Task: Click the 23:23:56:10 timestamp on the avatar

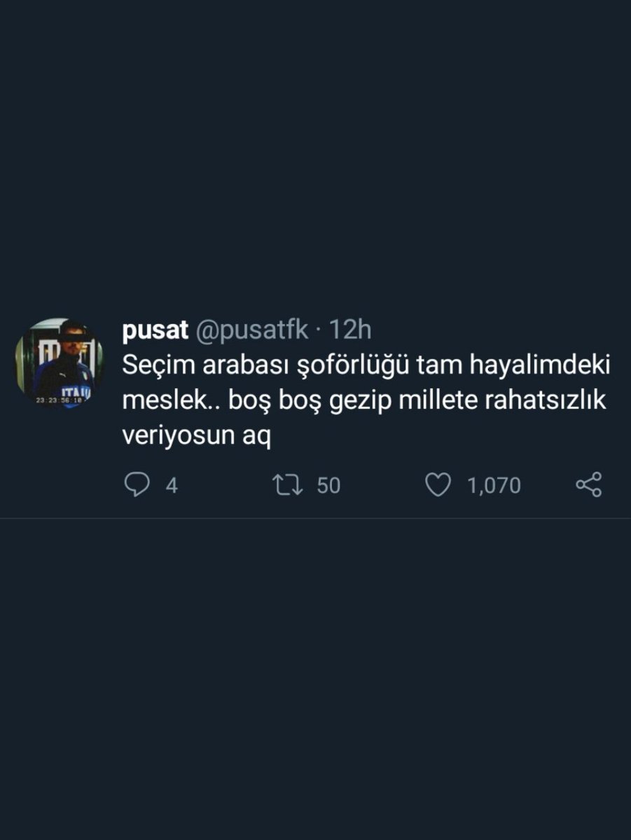Action: (60, 398)
